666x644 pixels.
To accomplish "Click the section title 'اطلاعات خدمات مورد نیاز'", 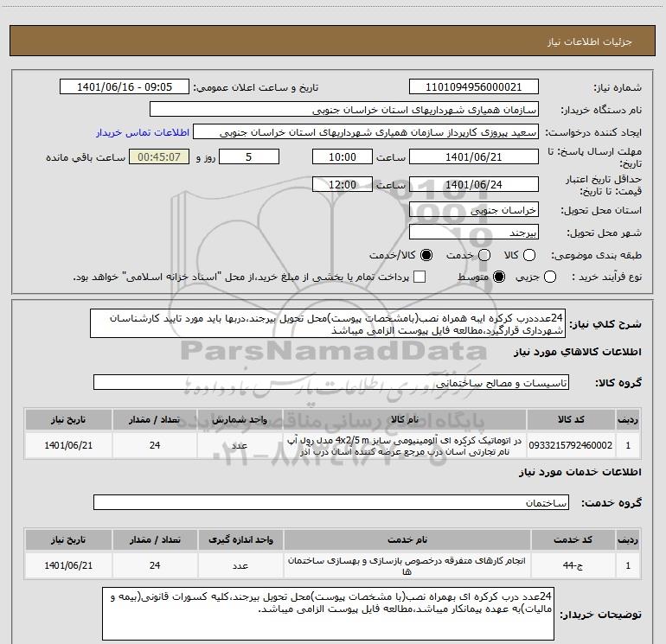I will [580, 472].
